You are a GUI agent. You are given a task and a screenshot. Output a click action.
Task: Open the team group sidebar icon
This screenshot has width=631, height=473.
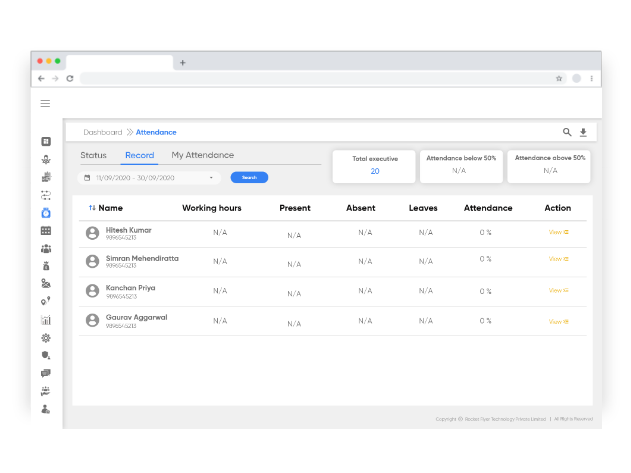[46, 248]
